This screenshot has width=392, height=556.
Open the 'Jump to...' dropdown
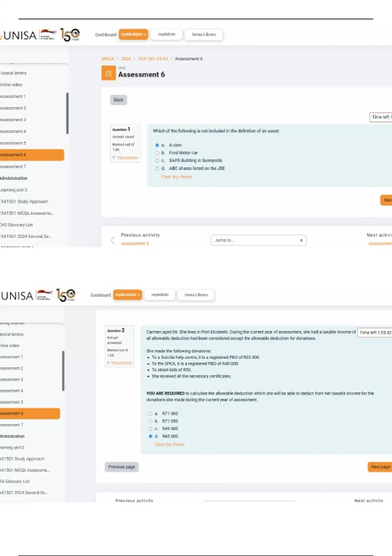(258, 240)
